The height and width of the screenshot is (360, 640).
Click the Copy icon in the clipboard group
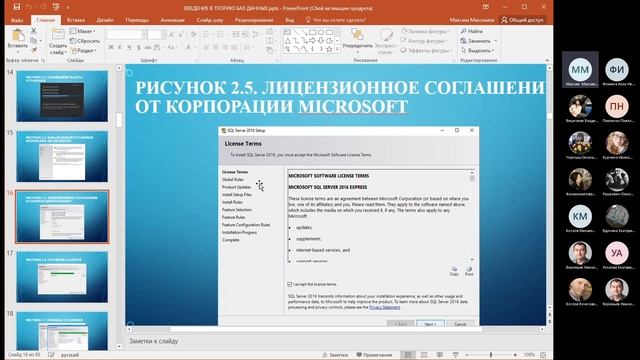pos(34,40)
